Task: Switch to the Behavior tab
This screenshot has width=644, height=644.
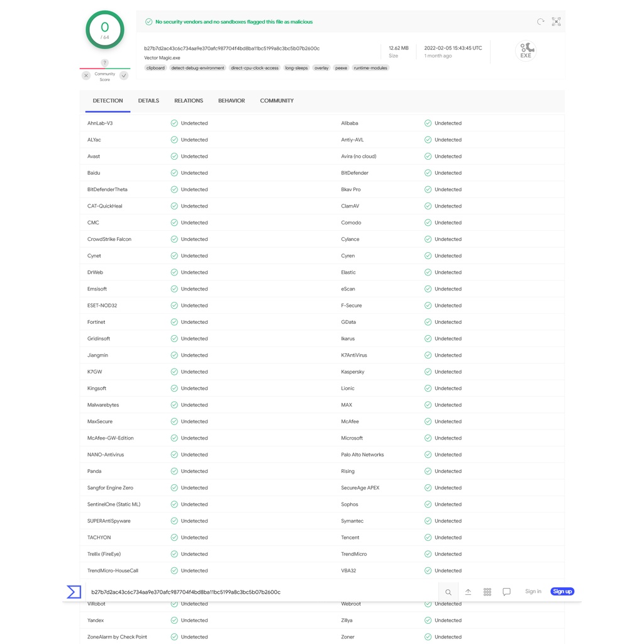Action: [x=231, y=101]
